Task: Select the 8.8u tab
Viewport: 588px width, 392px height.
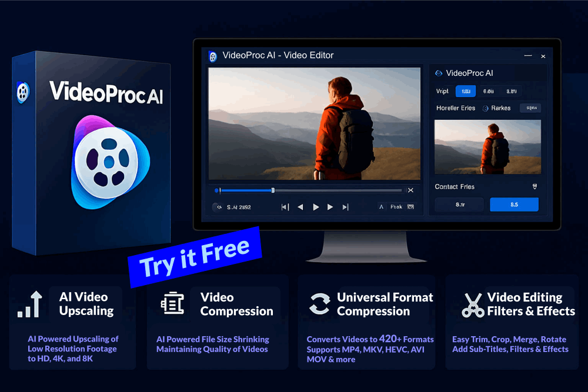Action: coord(512,91)
